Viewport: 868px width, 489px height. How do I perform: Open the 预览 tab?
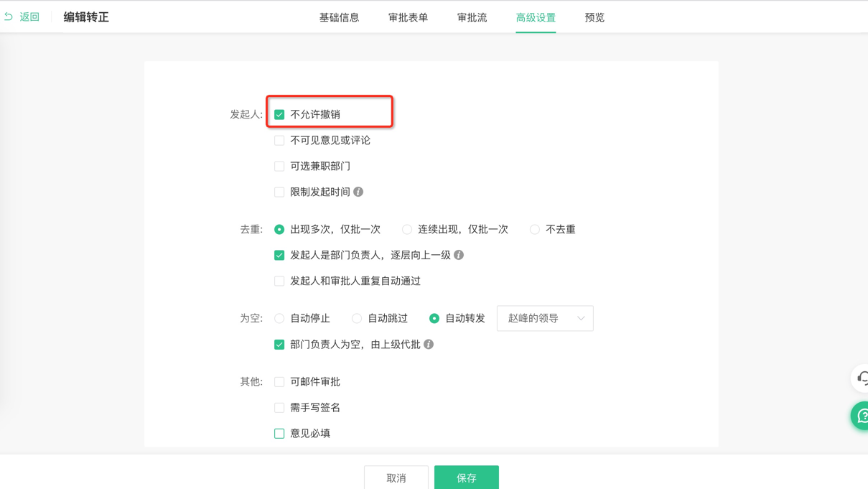tap(594, 17)
